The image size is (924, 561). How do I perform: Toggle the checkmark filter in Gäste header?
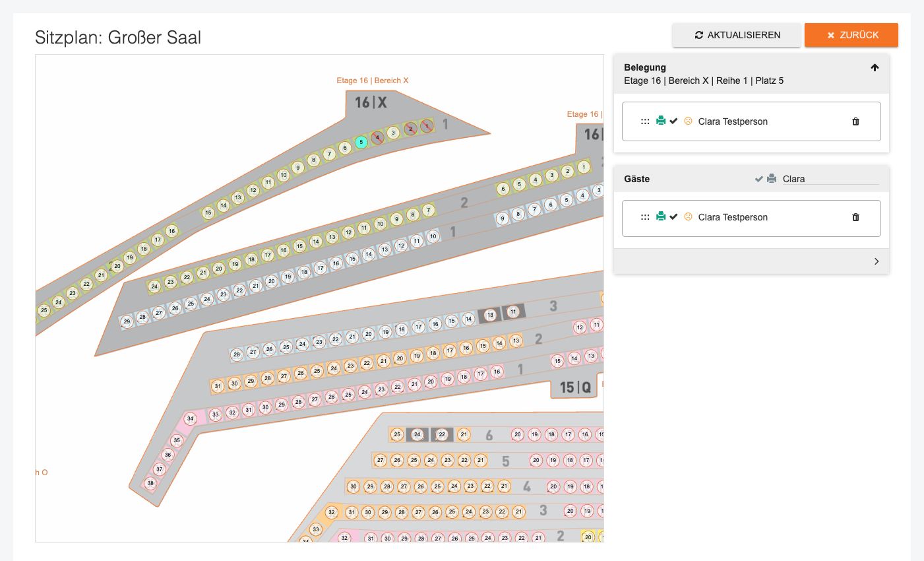click(x=759, y=179)
